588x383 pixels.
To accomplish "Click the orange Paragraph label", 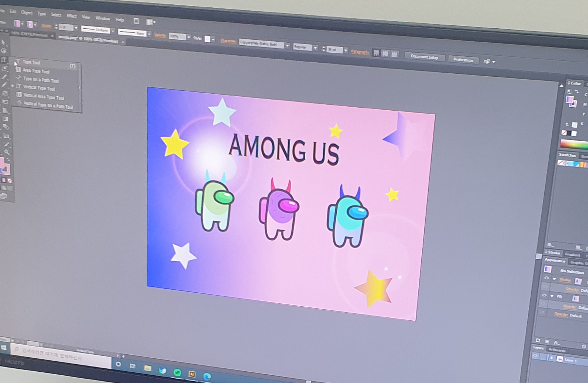I will pyautogui.click(x=360, y=52).
